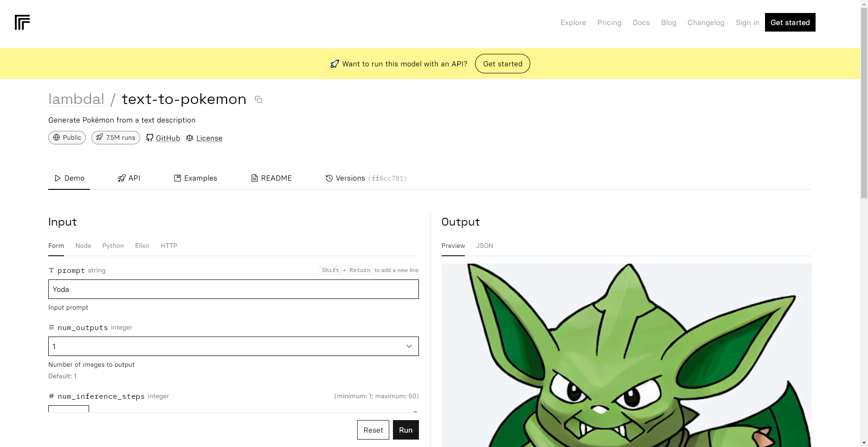Click the version hash ff6cc781
This screenshot has height=447, width=868.
(388, 178)
